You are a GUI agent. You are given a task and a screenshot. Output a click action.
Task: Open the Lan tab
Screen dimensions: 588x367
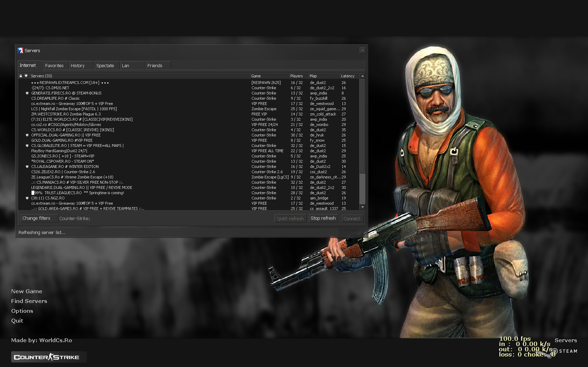coord(132,65)
